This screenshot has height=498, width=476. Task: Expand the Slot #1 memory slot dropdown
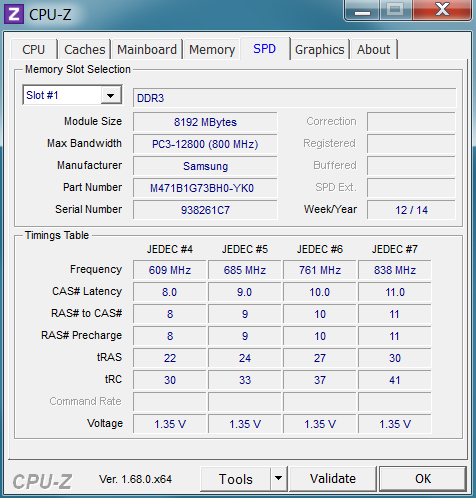111,96
